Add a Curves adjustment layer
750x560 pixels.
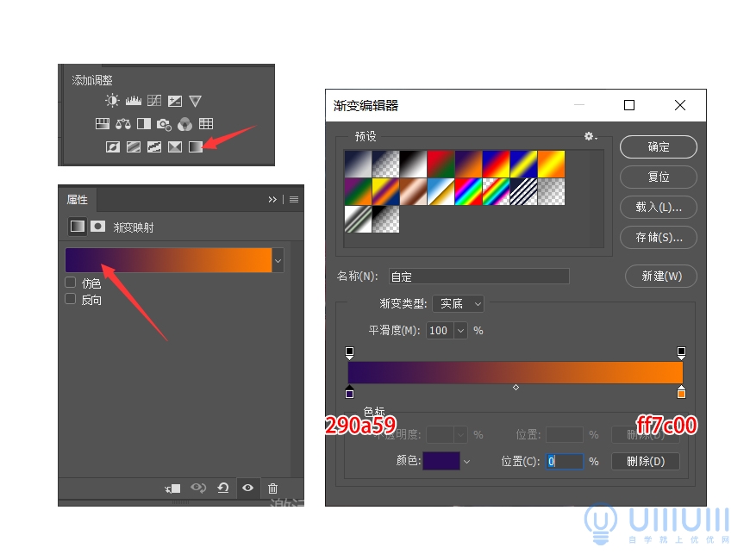(x=154, y=98)
